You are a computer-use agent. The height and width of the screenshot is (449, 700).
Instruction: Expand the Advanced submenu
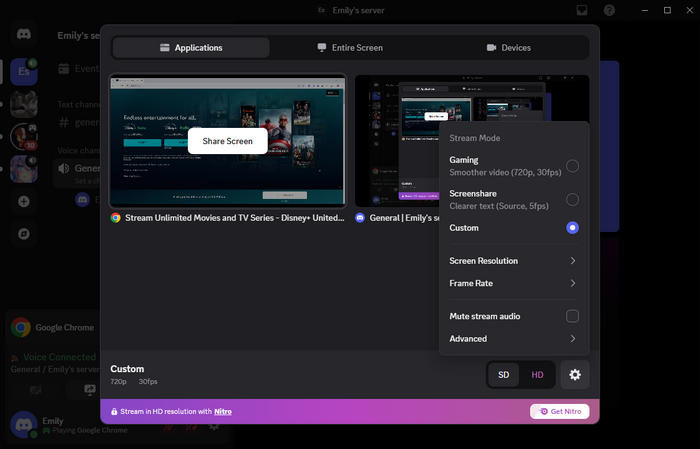[513, 338]
